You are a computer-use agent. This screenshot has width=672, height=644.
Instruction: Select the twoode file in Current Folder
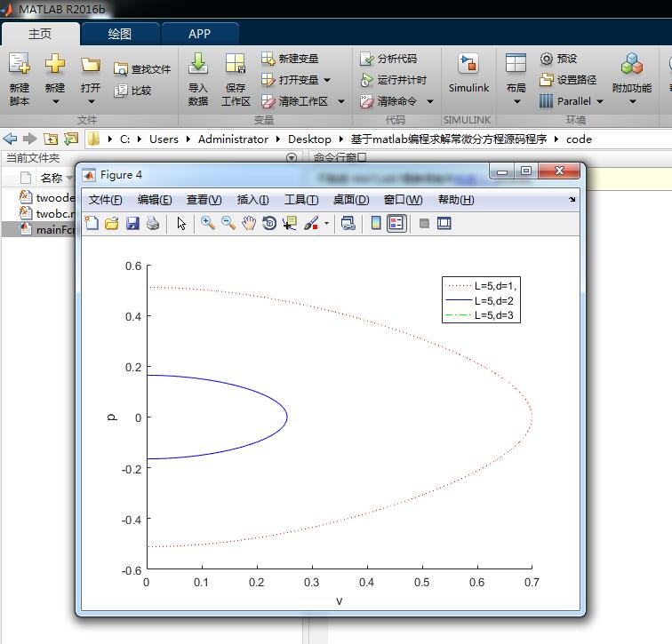[46, 197]
